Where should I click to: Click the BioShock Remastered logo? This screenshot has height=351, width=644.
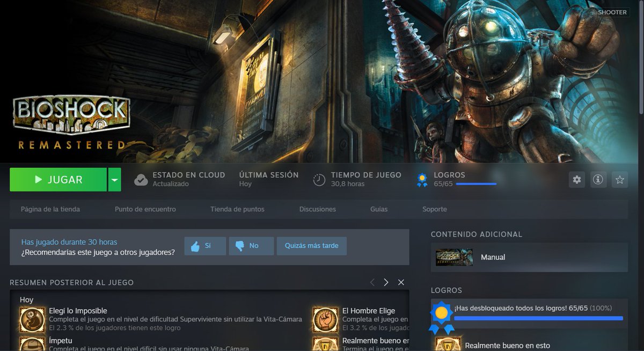[72, 123]
